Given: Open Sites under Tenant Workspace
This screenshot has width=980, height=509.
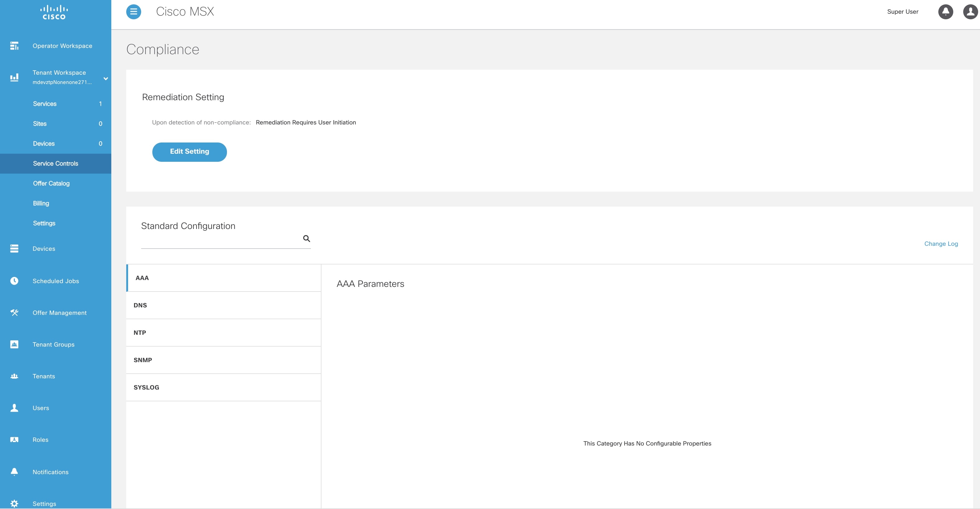Looking at the screenshot, I should tap(56, 124).
